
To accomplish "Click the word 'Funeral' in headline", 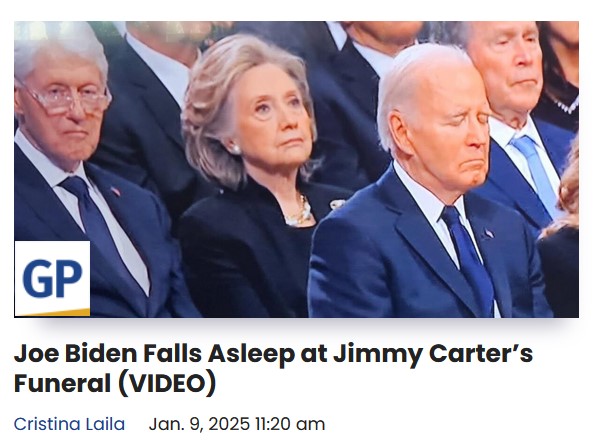I will coord(62,383).
